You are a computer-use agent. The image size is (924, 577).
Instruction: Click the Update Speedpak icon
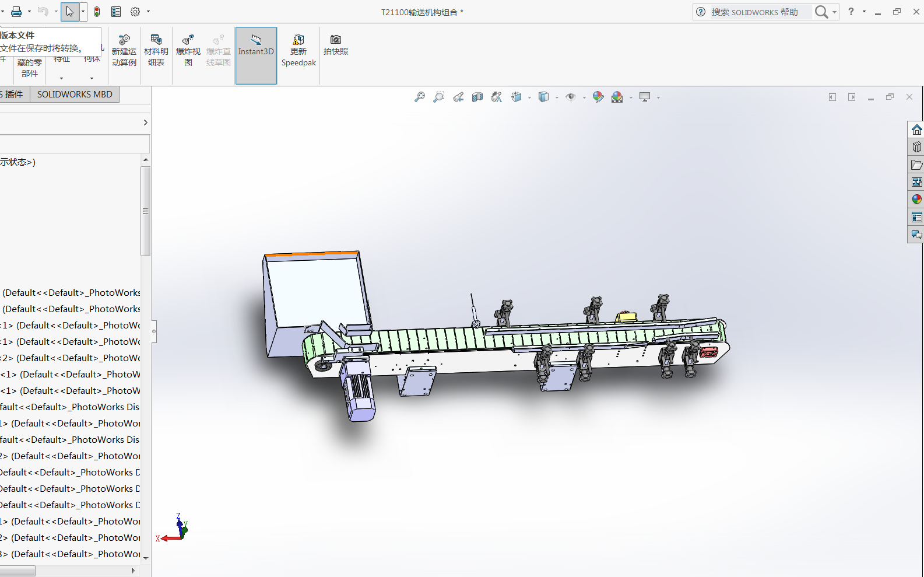(x=298, y=51)
